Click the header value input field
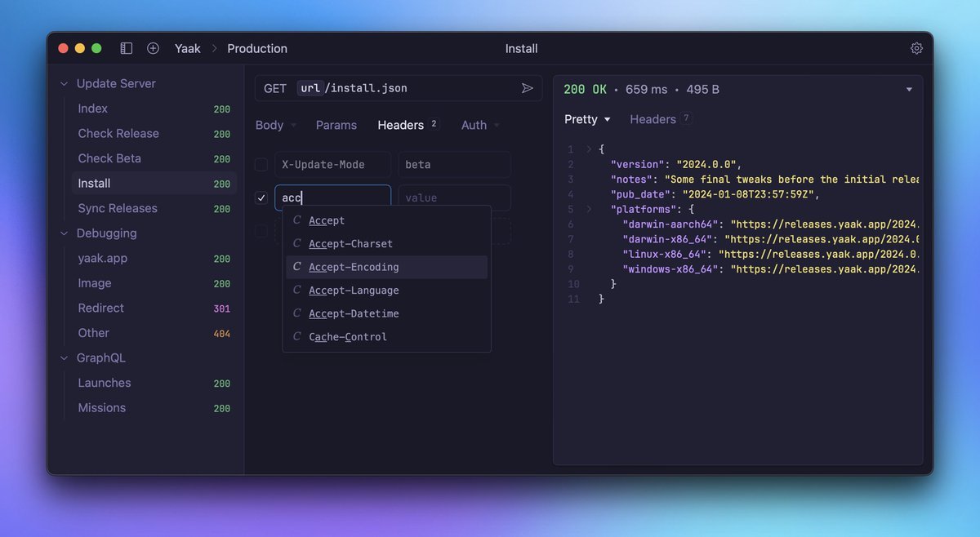 (x=454, y=197)
